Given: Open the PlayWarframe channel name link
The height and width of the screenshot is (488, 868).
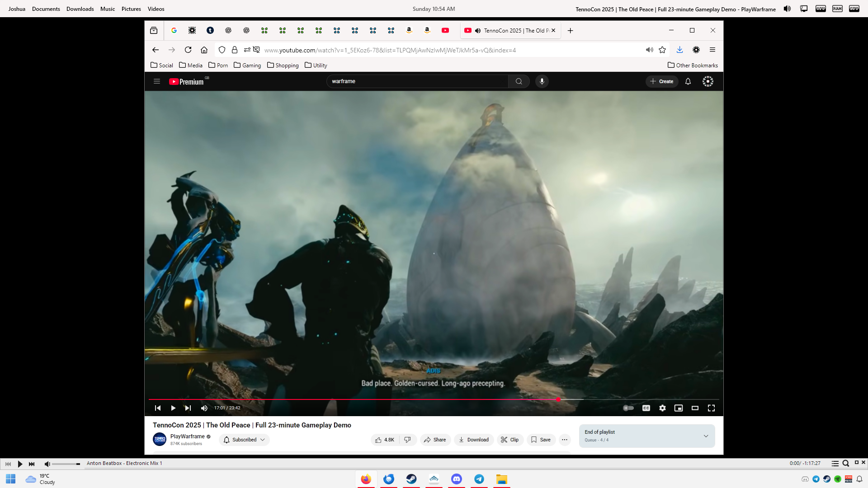Looking at the screenshot, I should coord(188,436).
